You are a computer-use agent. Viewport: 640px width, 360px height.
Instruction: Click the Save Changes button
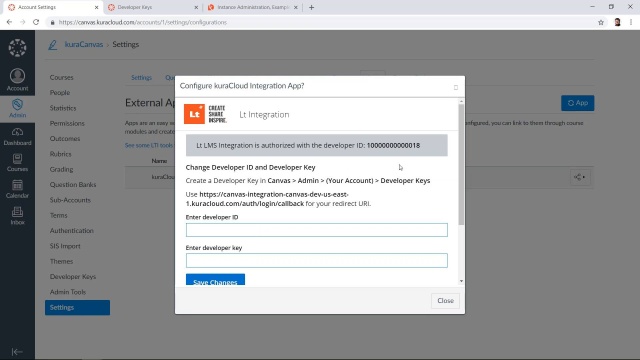[x=215, y=280]
